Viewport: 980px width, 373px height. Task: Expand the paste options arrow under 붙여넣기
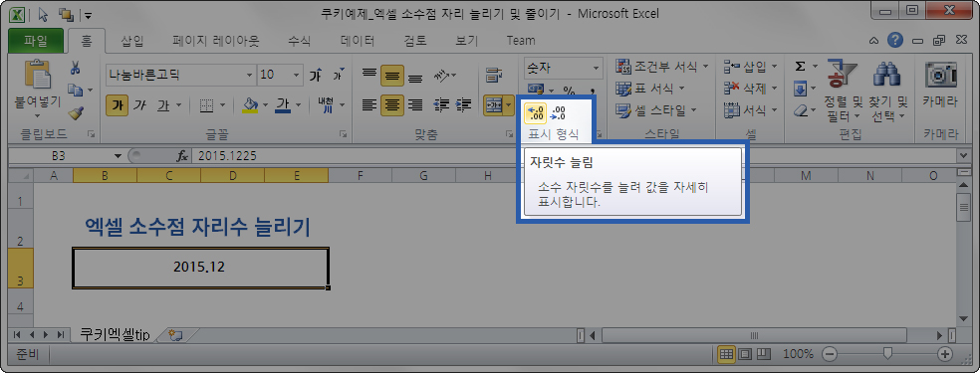(37, 115)
